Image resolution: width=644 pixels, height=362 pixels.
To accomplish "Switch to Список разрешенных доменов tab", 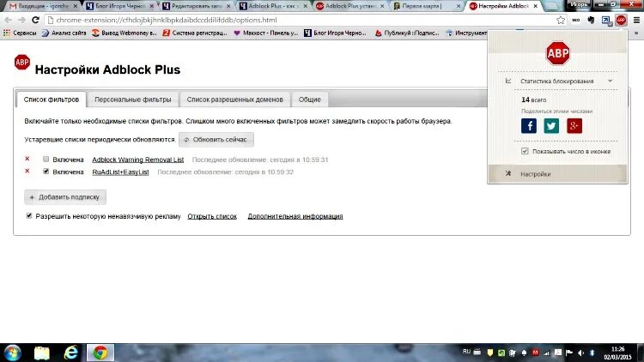I will [235, 100].
